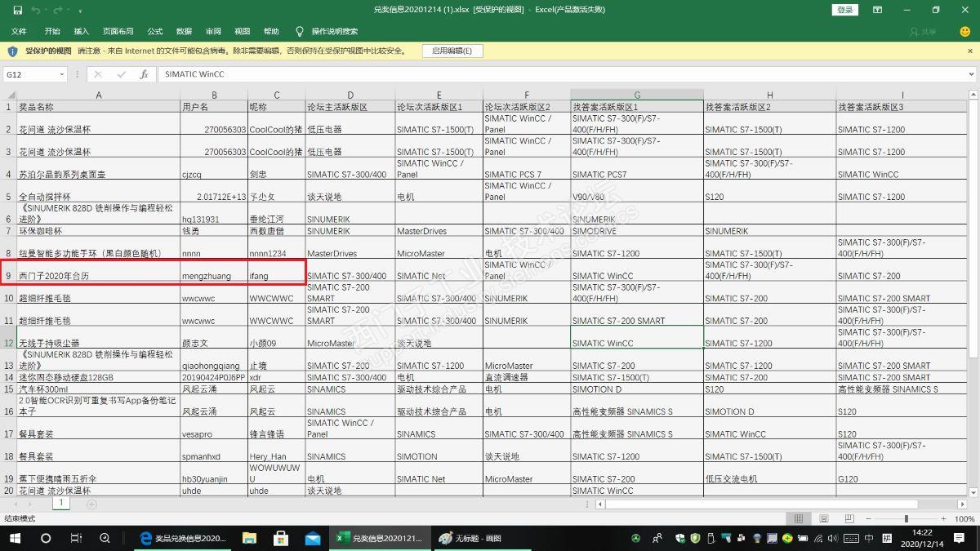This screenshot has height=551, width=980.
Task: Open the 页面布局 ribbon tab
Action: click(x=118, y=31)
